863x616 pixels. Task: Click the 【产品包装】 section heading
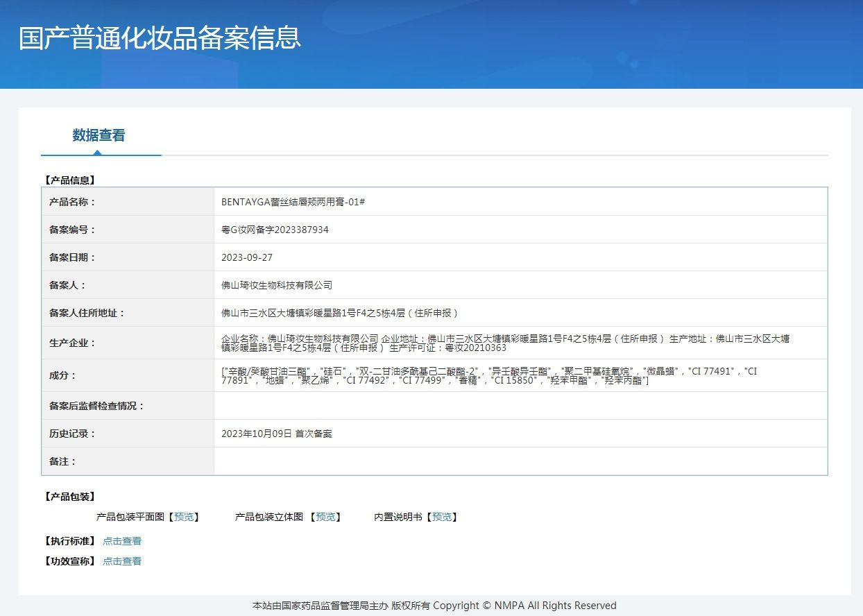pos(69,497)
